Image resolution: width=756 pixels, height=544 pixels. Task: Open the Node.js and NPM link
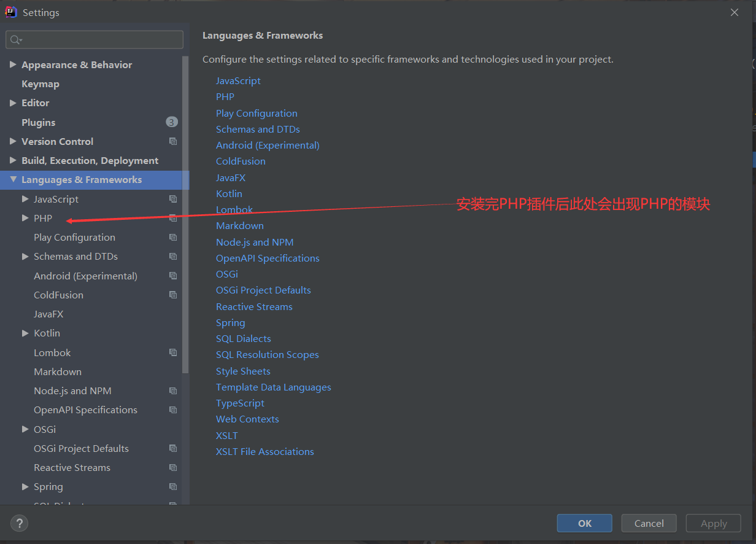pos(255,242)
